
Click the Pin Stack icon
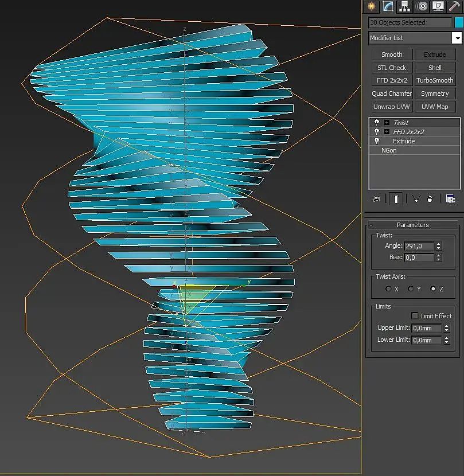[375, 199]
